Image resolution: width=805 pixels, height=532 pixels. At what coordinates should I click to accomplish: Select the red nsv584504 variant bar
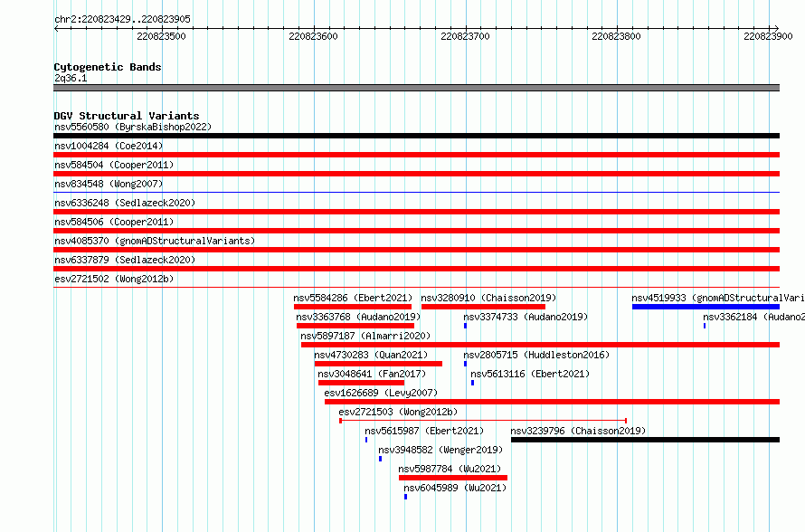click(x=417, y=174)
